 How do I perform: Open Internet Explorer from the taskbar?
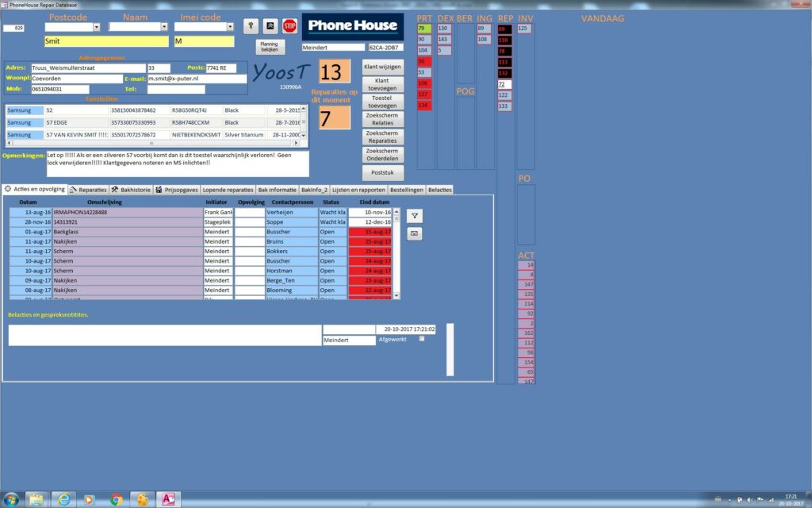pyautogui.click(x=63, y=499)
